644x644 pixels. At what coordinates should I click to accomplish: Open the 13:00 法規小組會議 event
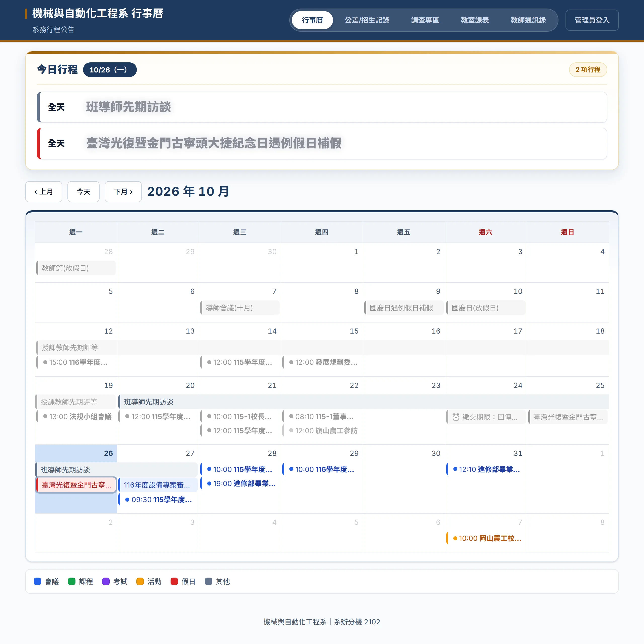[76, 417]
